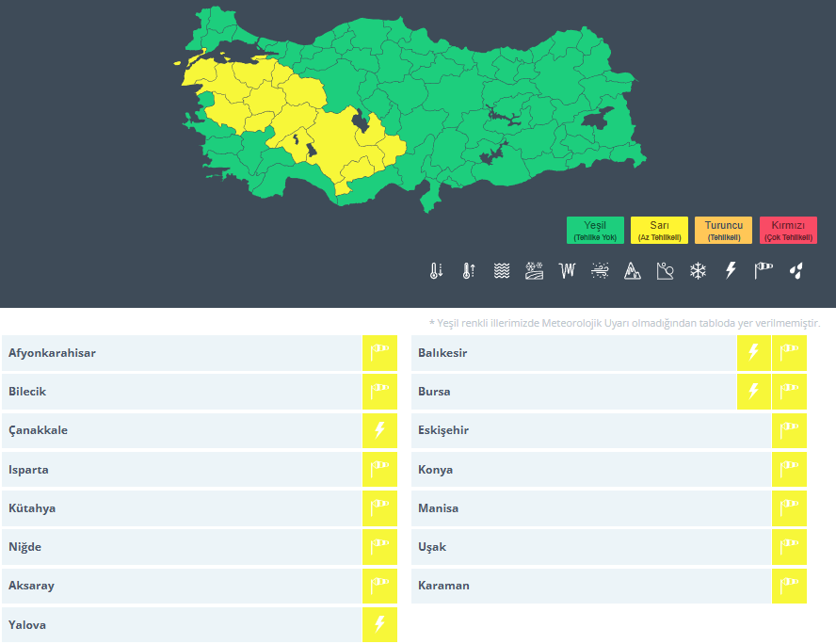836x644 pixels.
Task: Click the Yeşil (Tehlike Yok) legend swatch
Action: [595, 231]
